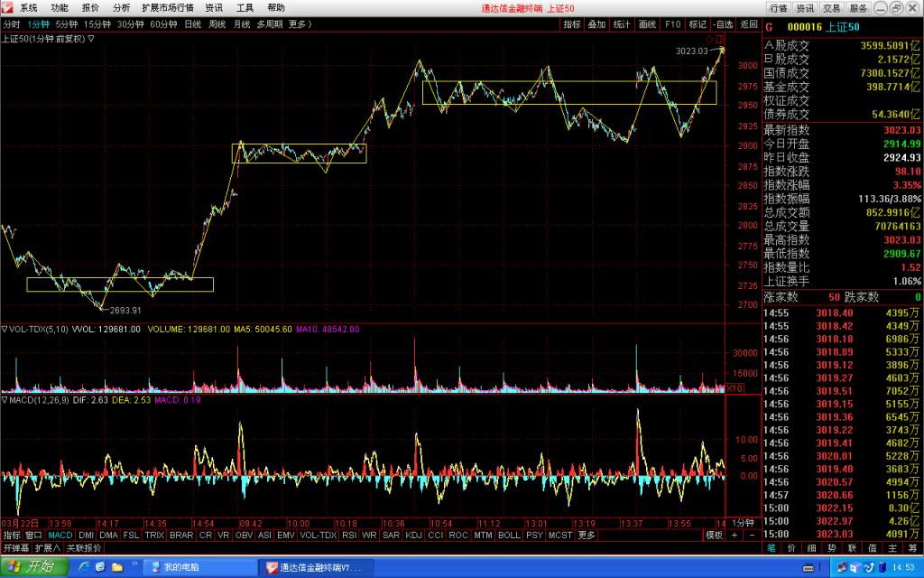Click the red G marker beside 000016
Viewport: 924px width, 578px height.
(769, 27)
